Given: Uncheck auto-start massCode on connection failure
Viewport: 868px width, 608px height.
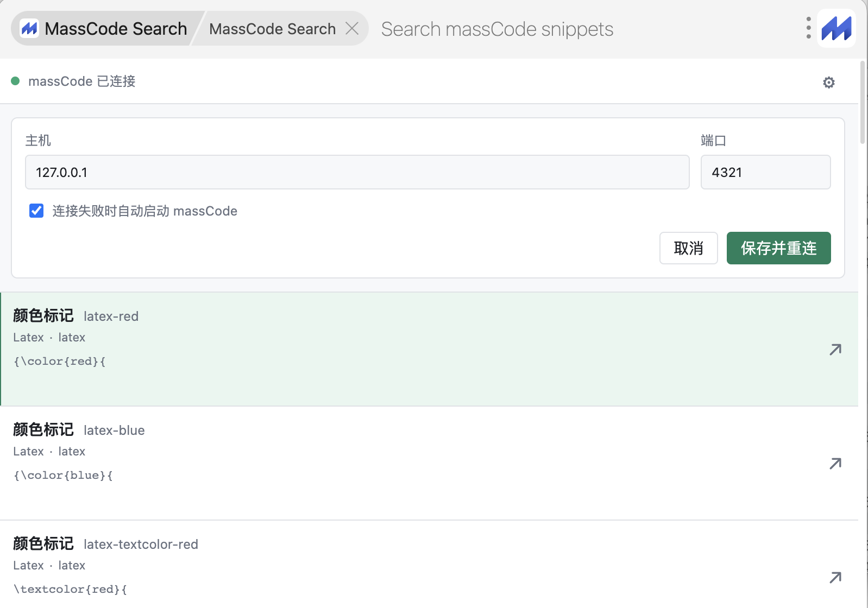Looking at the screenshot, I should coord(36,211).
